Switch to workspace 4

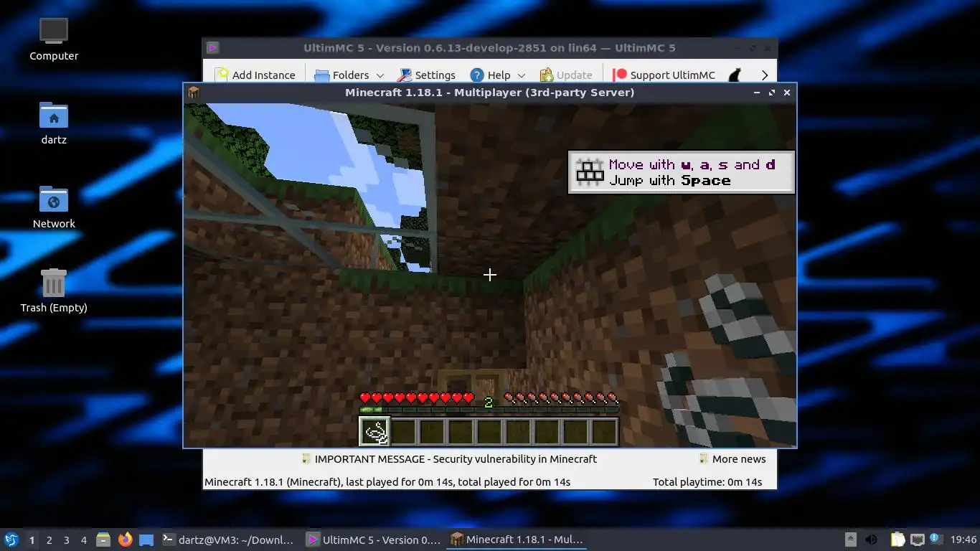pos(84,540)
